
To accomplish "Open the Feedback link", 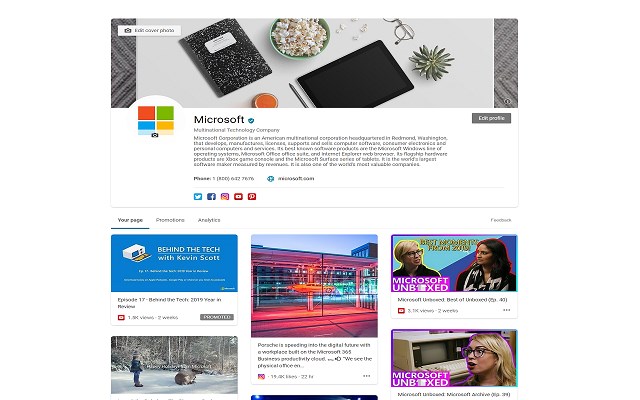I will pyautogui.click(x=501, y=220).
